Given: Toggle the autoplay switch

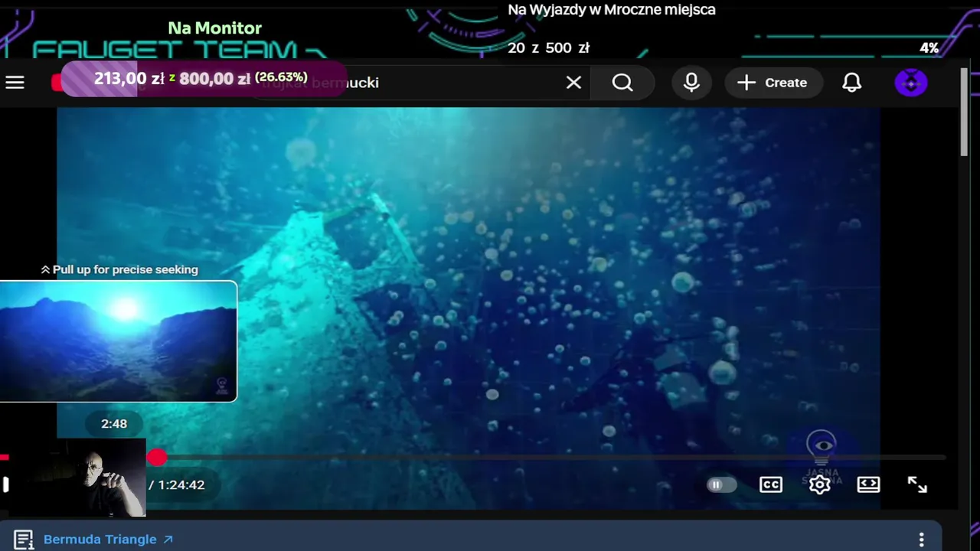Looking at the screenshot, I should (x=721, y=484).
